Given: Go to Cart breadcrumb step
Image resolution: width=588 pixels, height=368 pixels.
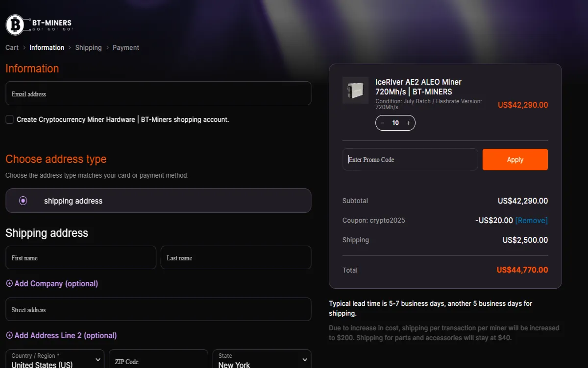Looking at the screenshot, I should click(12, 47).
